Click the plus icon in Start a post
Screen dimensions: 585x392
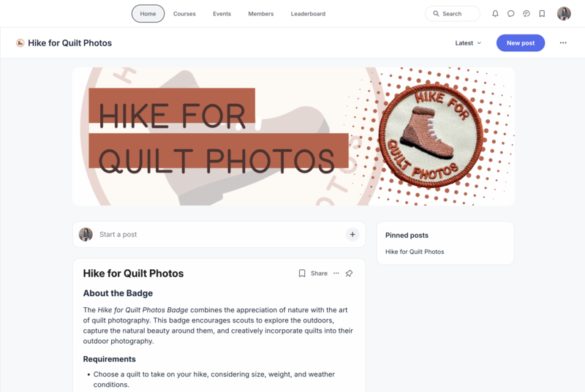tap(352, 235)
